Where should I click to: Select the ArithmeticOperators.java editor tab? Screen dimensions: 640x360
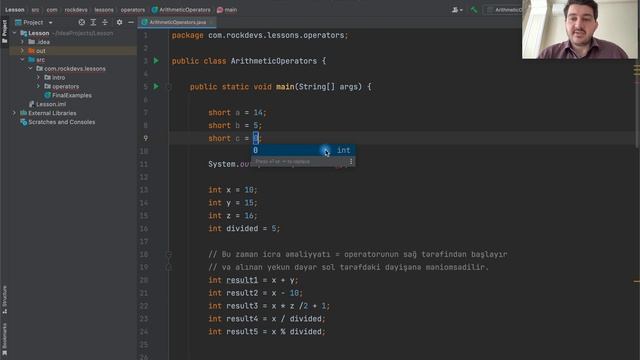(177, 22)
